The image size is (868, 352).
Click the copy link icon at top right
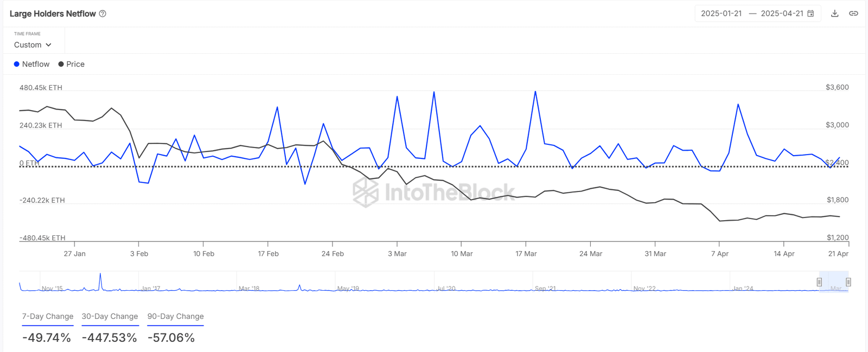click(853, 14)
